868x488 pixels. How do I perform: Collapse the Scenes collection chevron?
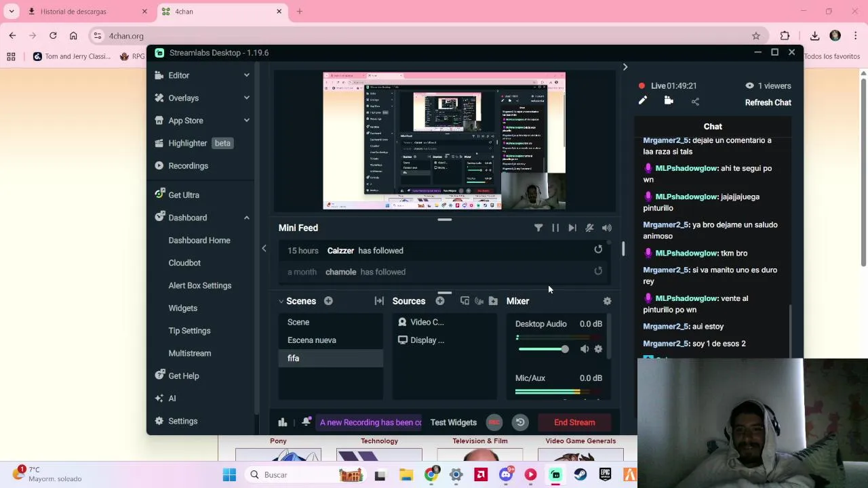(281, 301)
